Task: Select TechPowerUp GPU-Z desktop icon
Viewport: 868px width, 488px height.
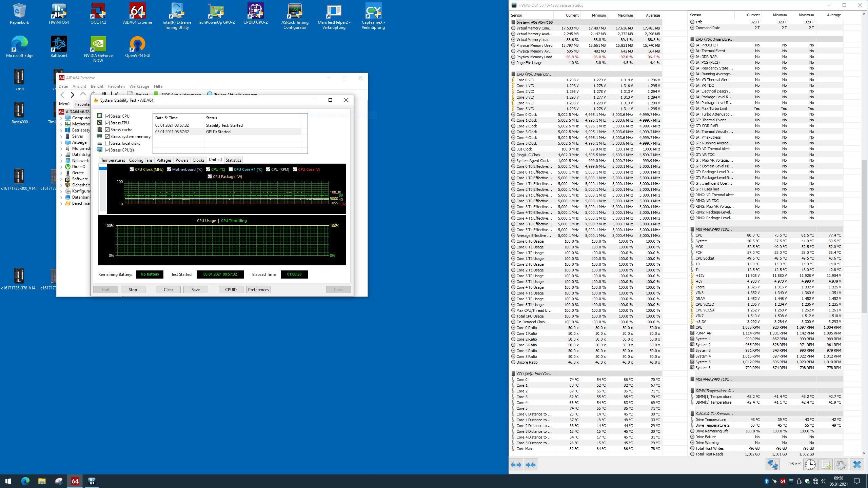Action: click(x=216, y=14)
